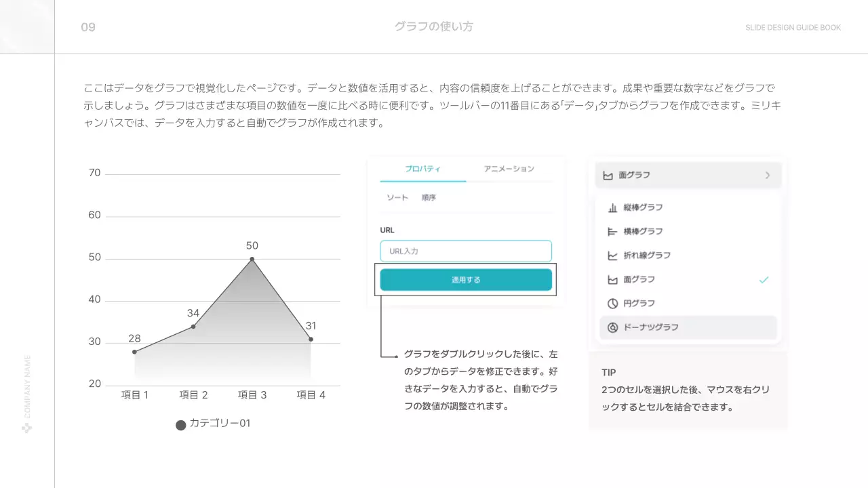Click the URL入力 input field
Viewport: 868px width, 488px height.
coord(466,251)
